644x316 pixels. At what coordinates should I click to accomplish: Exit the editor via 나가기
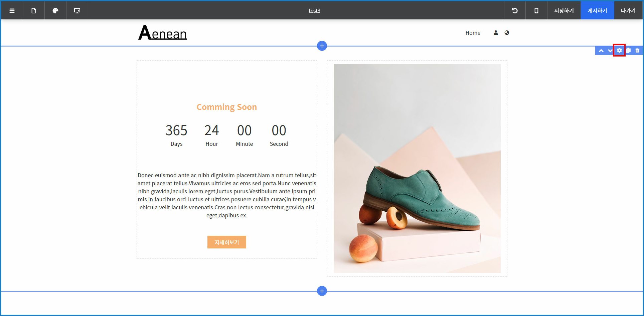point(628,11)
